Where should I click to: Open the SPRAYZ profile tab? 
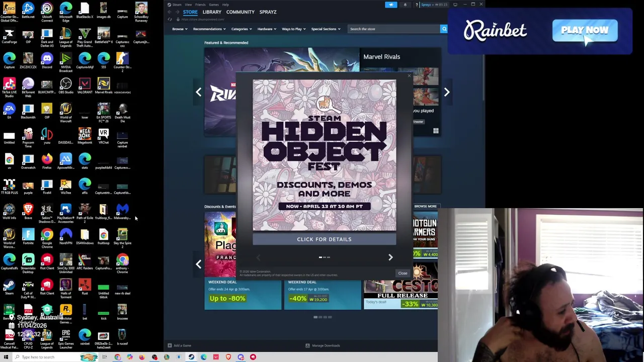click(268, 12)
